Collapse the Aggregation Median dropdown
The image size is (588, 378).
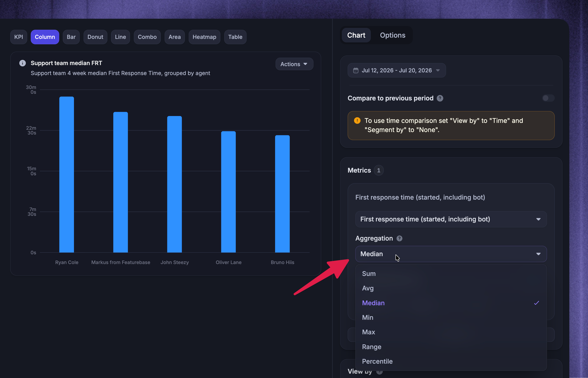(451, 254)
